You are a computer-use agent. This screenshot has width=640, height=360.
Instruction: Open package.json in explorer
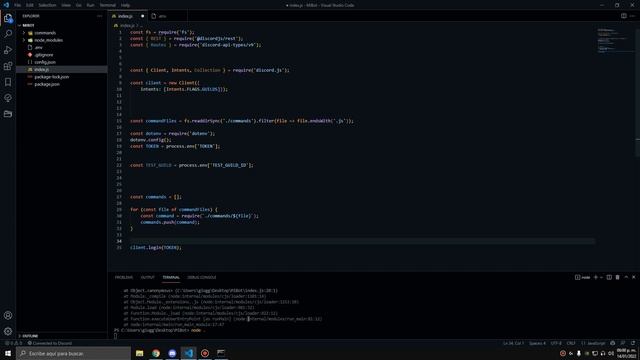[47, 84]
